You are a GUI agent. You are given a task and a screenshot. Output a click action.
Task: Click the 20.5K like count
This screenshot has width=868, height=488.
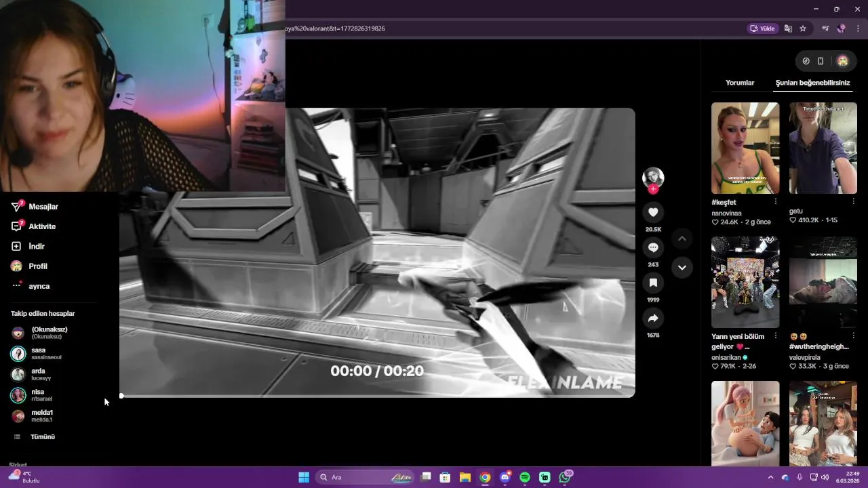pos(653,230)
